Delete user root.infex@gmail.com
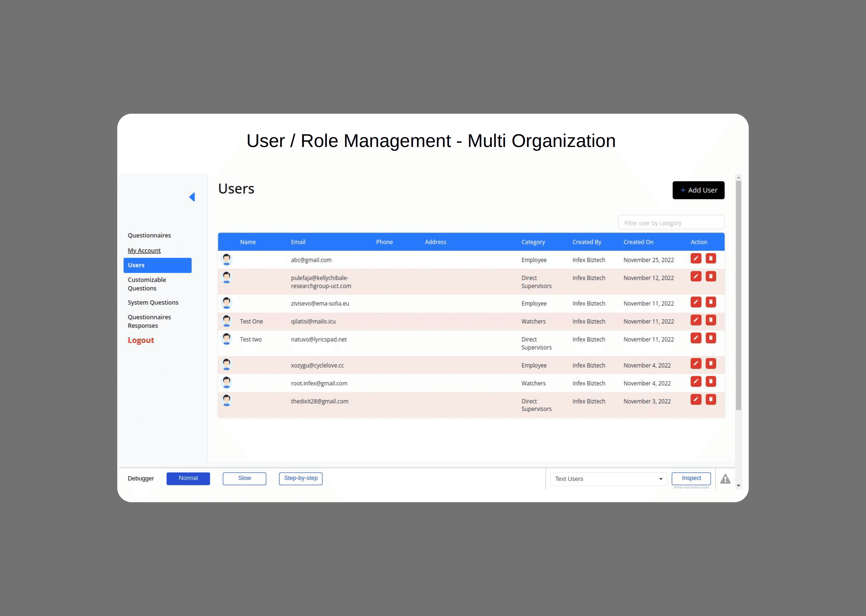The width and height of the screenshot is (866, 616). click(x=711, y=381)
